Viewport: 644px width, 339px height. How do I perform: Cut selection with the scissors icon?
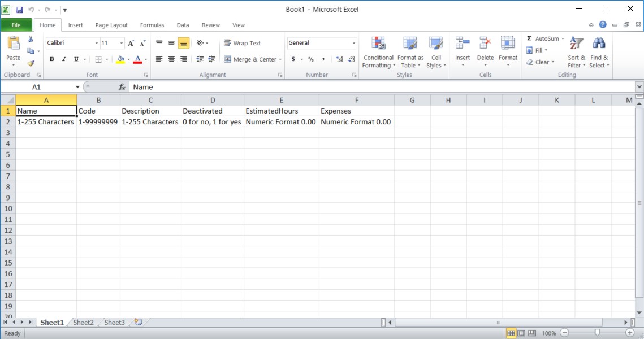(x=31, y=39)
